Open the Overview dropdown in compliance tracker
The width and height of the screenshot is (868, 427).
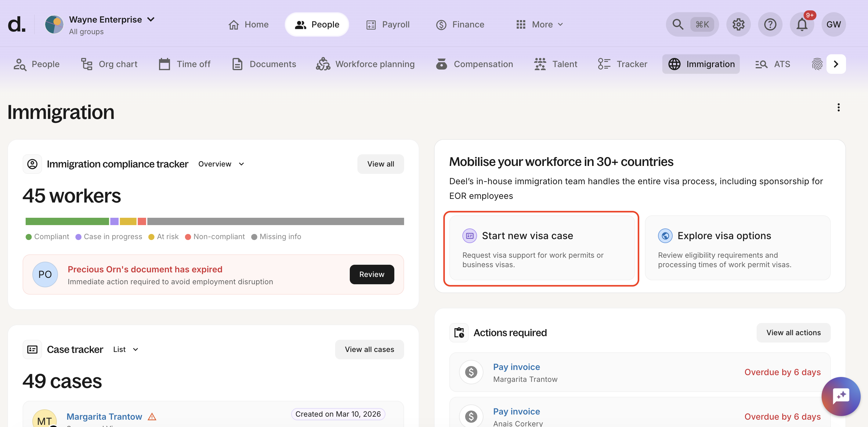click(221, 164)
